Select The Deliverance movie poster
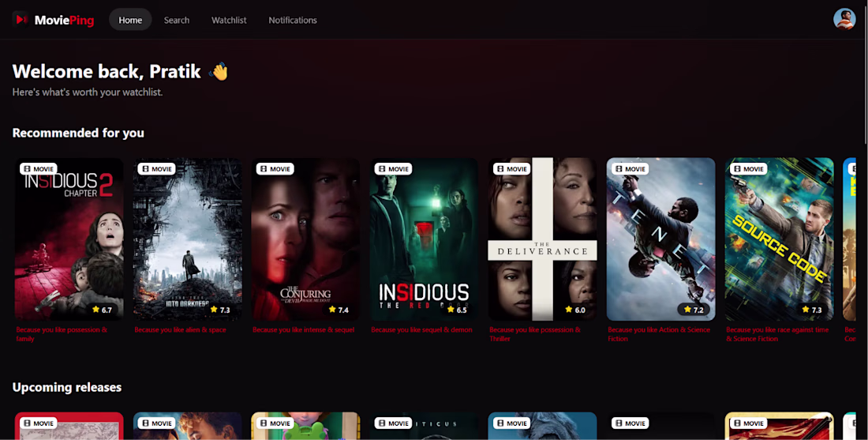This screenshot has width=868, height=440. (x=543, y=239)
